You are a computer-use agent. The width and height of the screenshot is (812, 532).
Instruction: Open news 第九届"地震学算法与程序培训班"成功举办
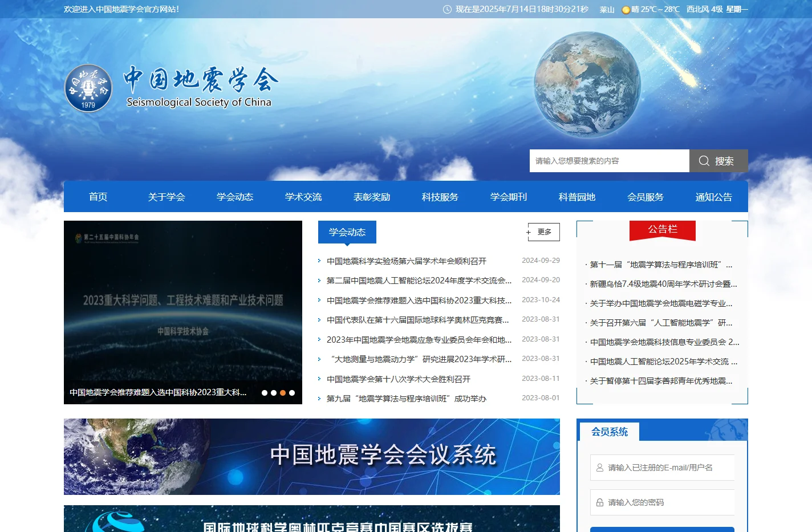[x=407, y=399]
